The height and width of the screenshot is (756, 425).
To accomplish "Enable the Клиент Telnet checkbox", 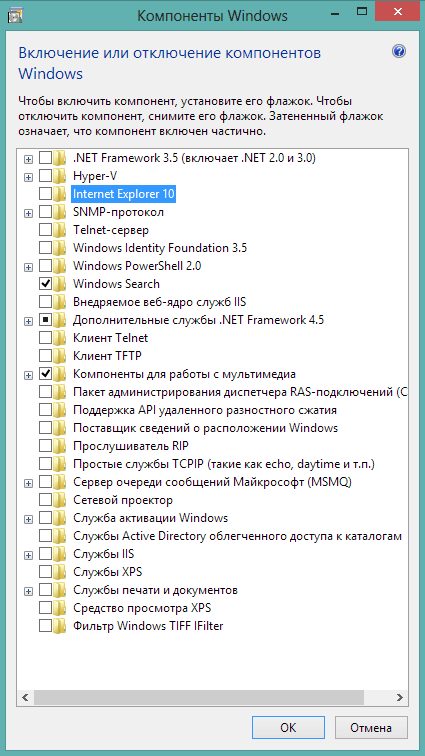I will tap(45, 338).
